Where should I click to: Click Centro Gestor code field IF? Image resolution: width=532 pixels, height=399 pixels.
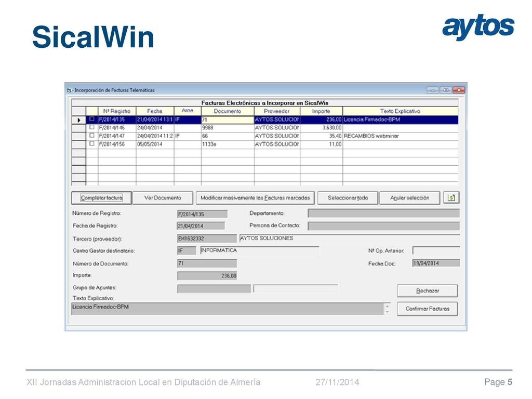click(x=187, y=251)
